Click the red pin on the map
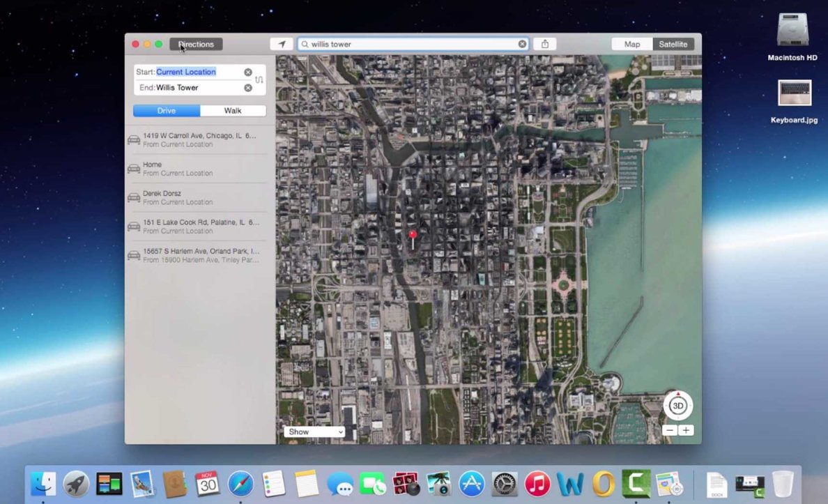Screen dimensions: 828x504 click(x=413, y=236)
